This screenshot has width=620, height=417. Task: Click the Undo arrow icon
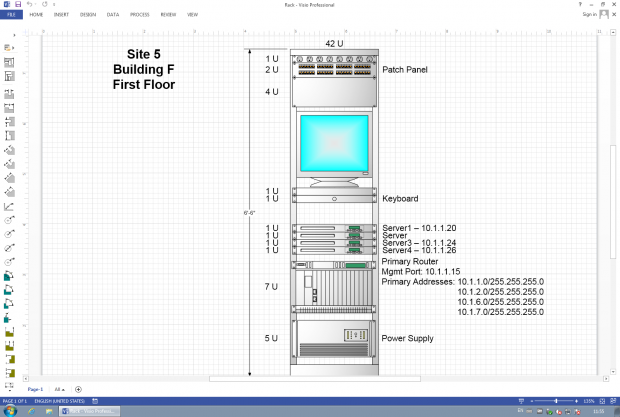pos(29,4)
